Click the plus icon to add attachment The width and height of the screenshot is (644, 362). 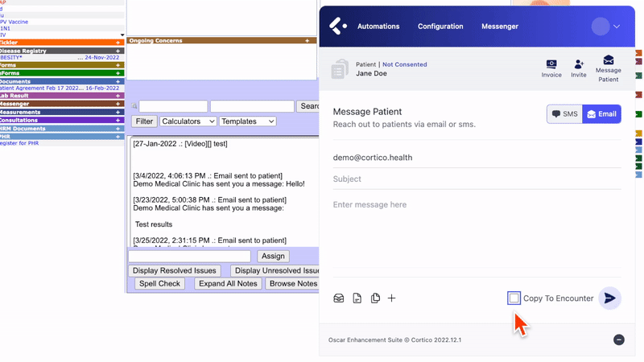pyautogui.click(x=392, y=298)
